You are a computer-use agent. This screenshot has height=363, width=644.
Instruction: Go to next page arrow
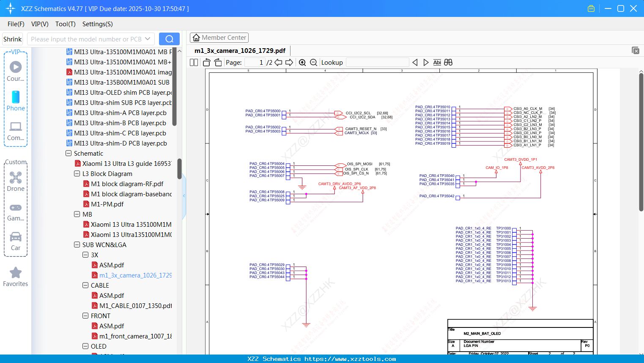289,63
